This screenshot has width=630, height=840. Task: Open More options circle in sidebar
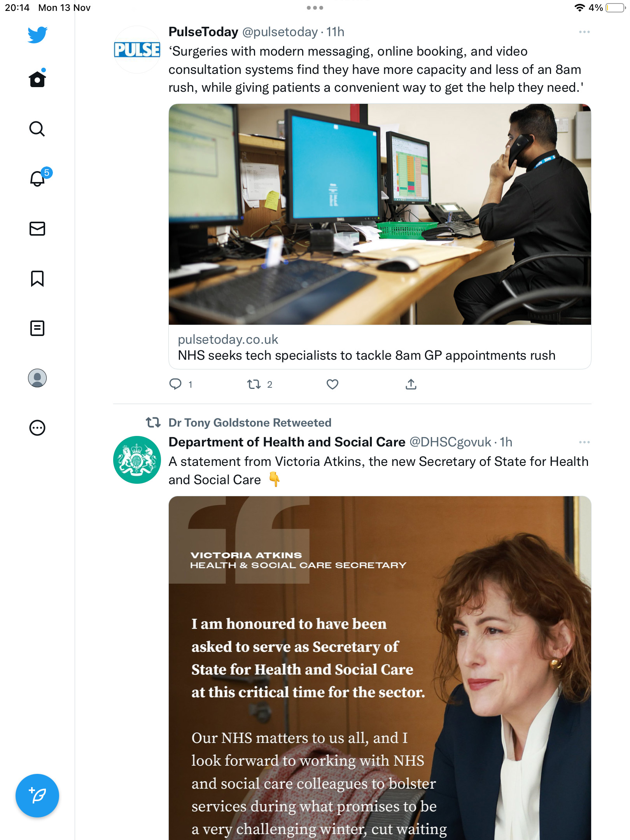coord(37,428)
